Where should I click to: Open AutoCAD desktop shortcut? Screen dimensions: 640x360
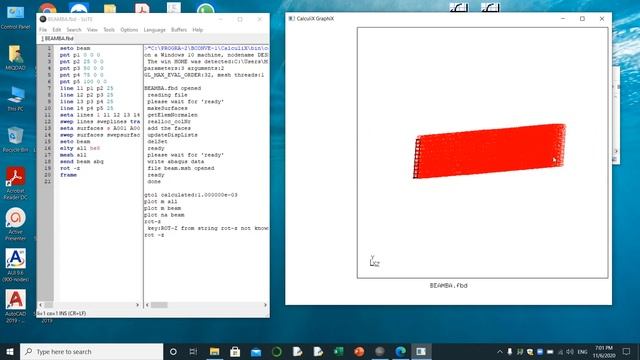tap(16, 306)
